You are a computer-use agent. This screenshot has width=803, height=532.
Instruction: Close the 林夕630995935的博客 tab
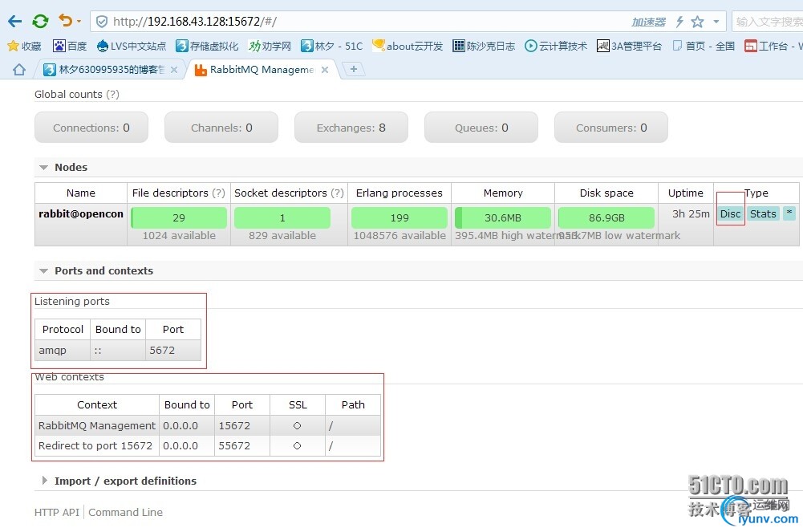(174, 70)
